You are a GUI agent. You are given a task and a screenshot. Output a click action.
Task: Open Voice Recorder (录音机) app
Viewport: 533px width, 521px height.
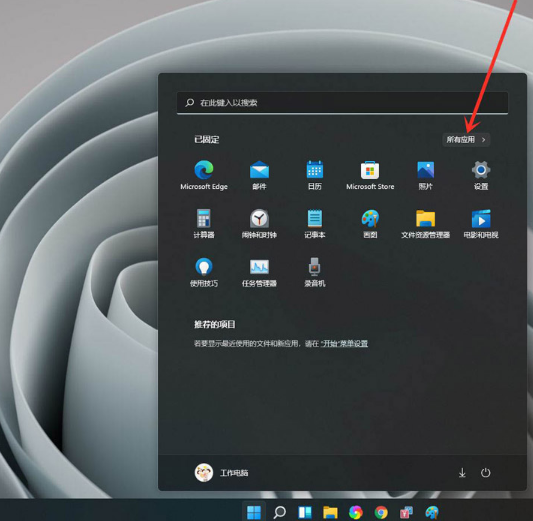pos(315,272)
